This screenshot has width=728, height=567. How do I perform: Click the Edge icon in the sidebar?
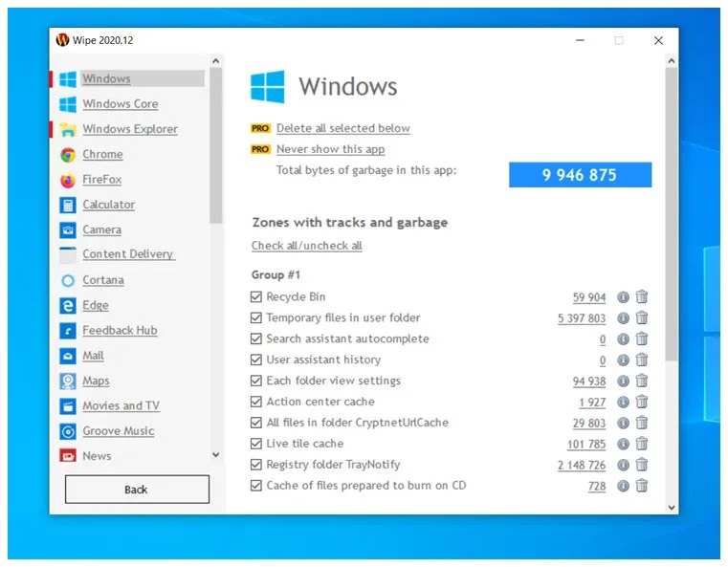pos(68,306)
